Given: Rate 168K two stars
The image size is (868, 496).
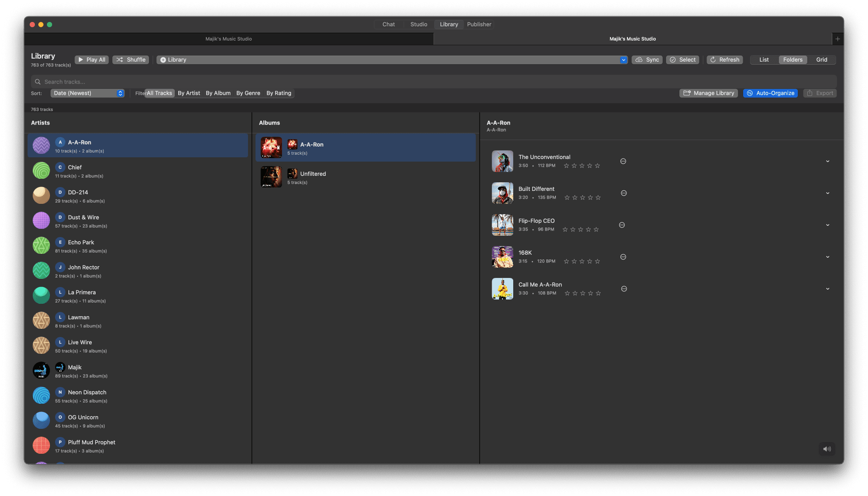Looking at the screenshot, I should [574, 261].
